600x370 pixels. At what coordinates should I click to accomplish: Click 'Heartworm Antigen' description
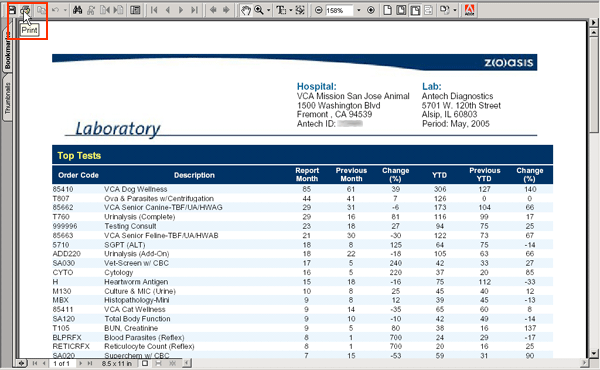tap(136, 282)
